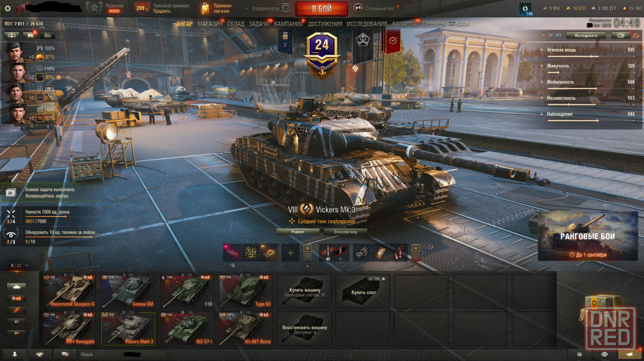Screen dimensions: 644x361
Task: Open the fire extinguisher consumable slot
Action: point(399,253)
